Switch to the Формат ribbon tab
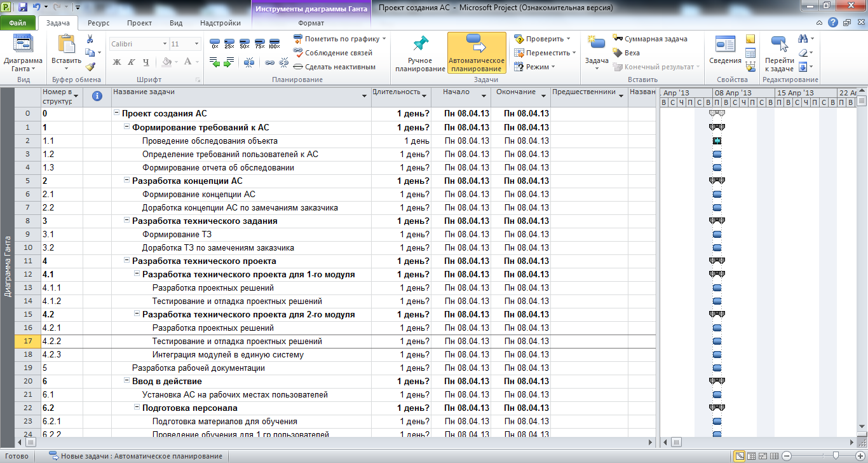This screenshot has width=868, height=463. pyautogui.click(x=311, y=23)
